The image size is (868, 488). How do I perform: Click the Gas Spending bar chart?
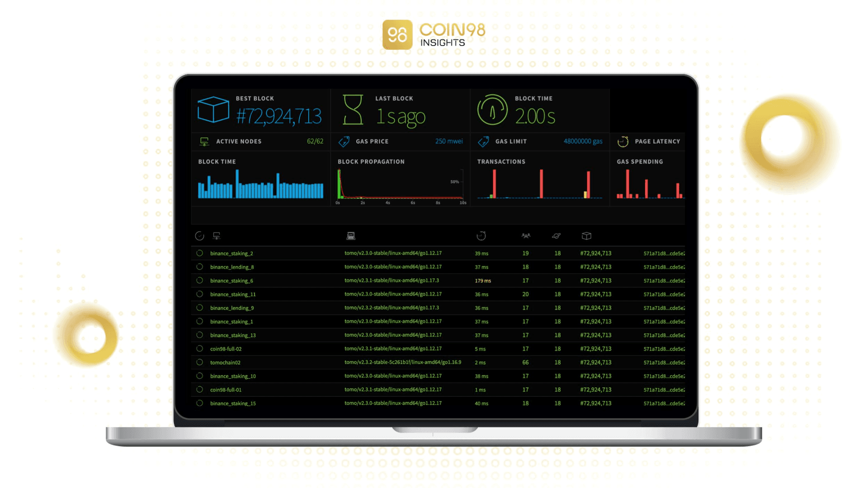(651, 184)
